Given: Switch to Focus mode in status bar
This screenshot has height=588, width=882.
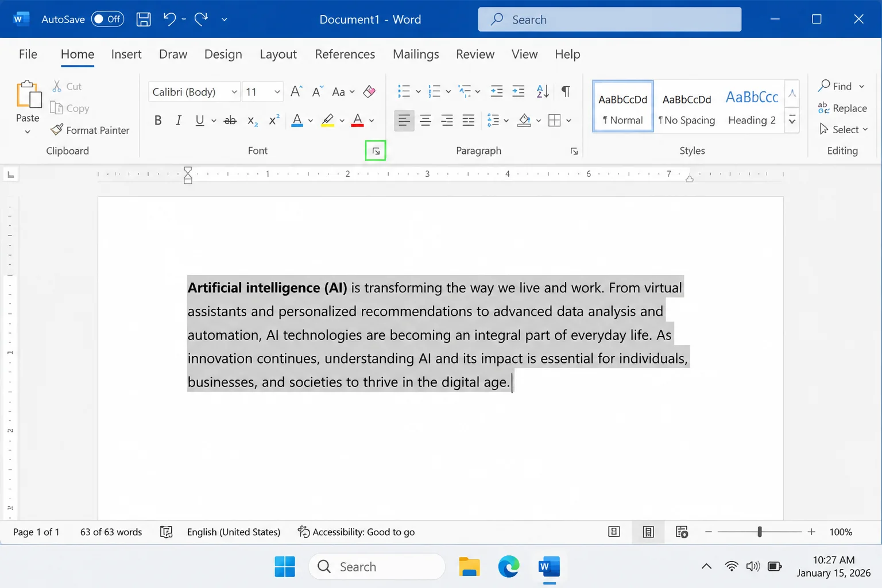Looking at the screenshot, I should 614,532.
